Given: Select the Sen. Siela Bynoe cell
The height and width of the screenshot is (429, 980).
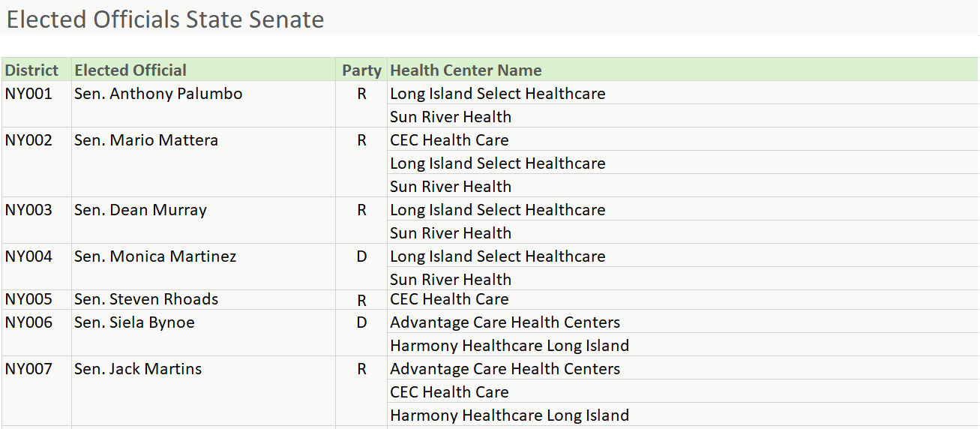Looking at the screenshot, I should coord(134,322).
